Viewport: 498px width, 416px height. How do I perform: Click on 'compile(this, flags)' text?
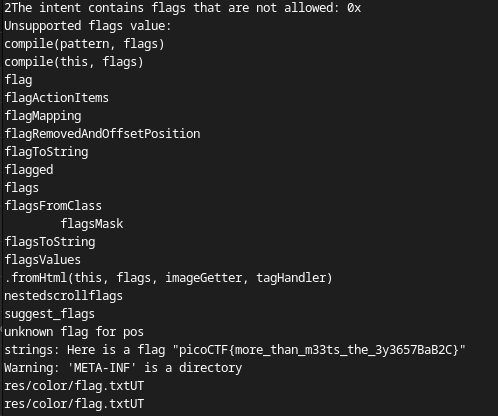74,62
